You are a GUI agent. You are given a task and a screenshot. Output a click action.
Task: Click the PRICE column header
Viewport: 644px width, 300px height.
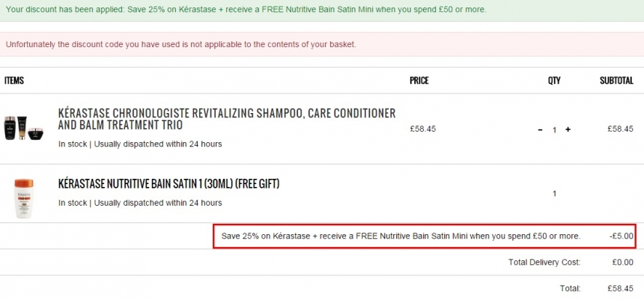click(x=419, y=81)
